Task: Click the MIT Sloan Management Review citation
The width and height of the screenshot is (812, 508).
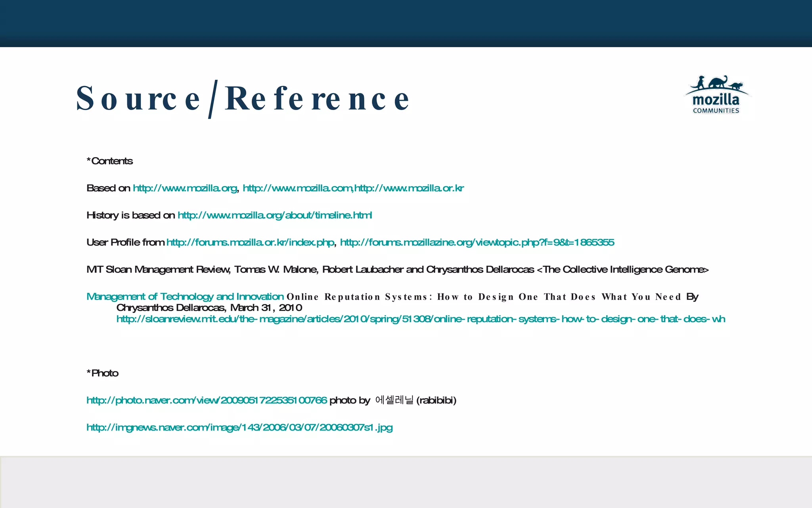Action: click(x=398, y=270)
